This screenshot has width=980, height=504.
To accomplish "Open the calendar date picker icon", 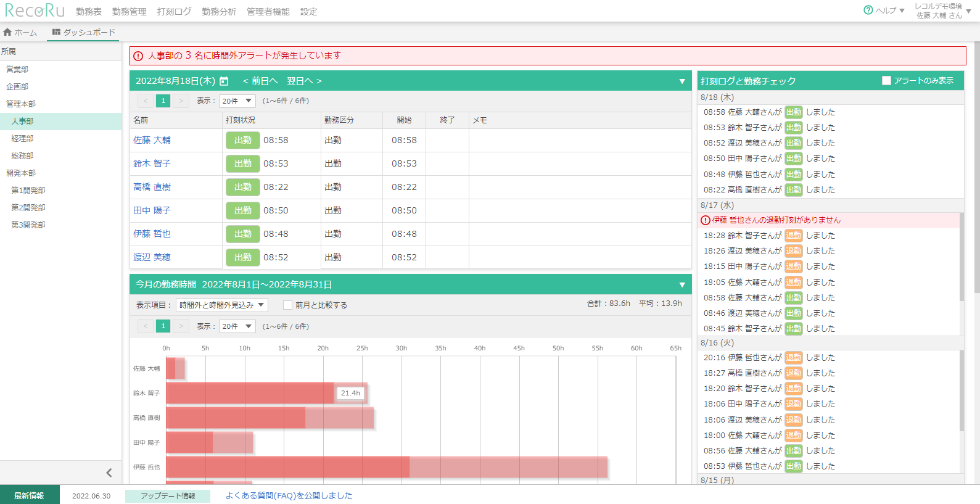I will click(224, 81).
